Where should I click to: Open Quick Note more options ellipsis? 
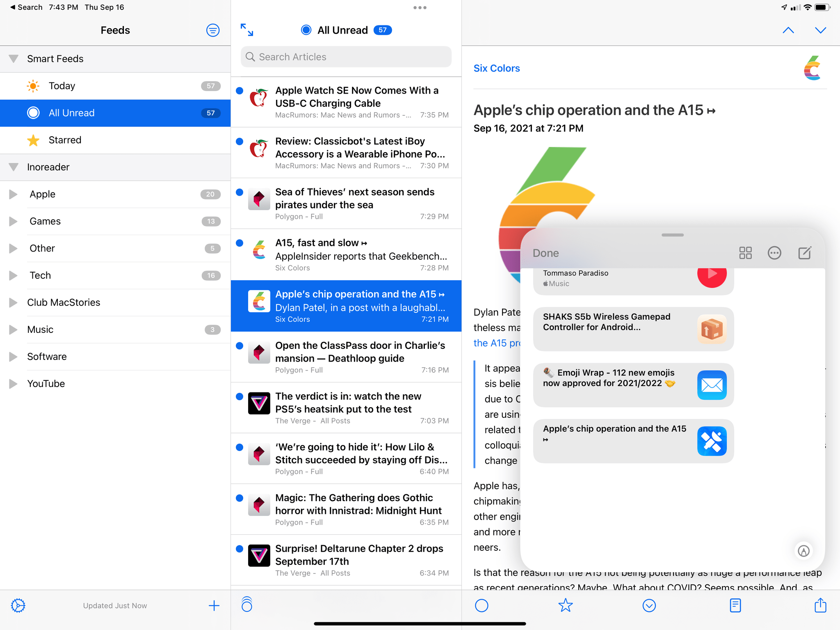pos(774,253)
